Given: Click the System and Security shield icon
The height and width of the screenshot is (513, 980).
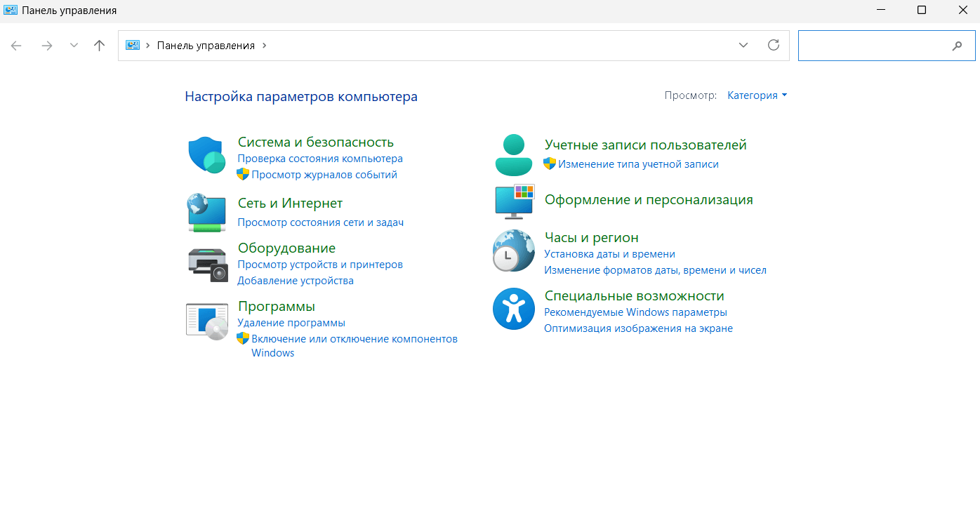Looking at the screenshot, I should click(x=206, y=155).
